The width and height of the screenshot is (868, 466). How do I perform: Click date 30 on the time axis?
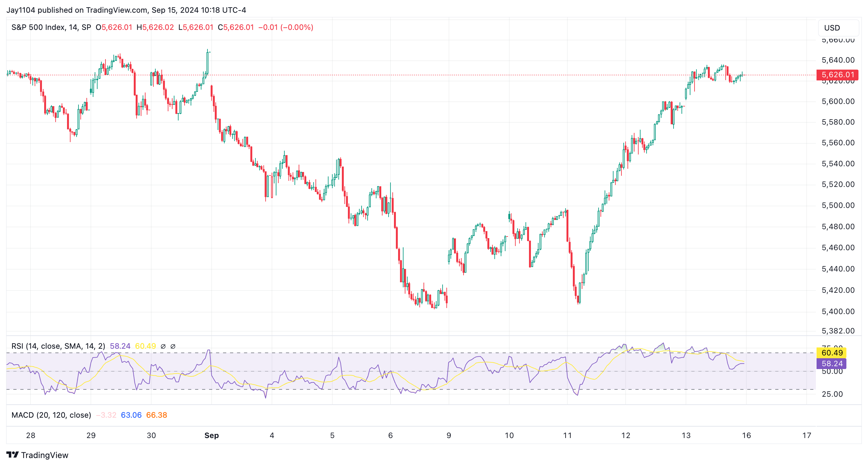pos(151,435)
